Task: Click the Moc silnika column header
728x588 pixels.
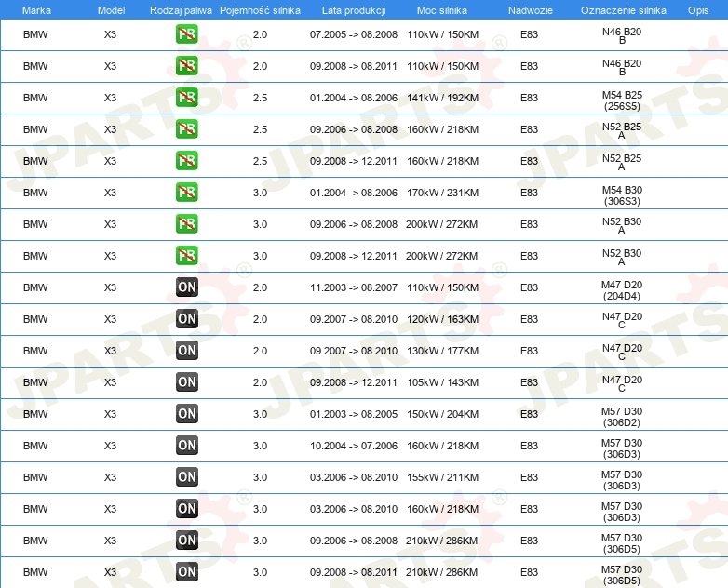Action: [442, 10]
